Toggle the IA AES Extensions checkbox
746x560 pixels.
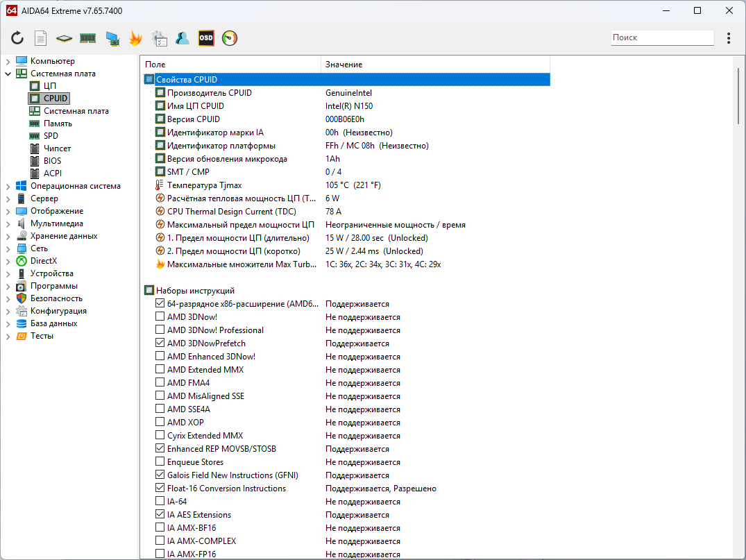[x=160, y=515]
